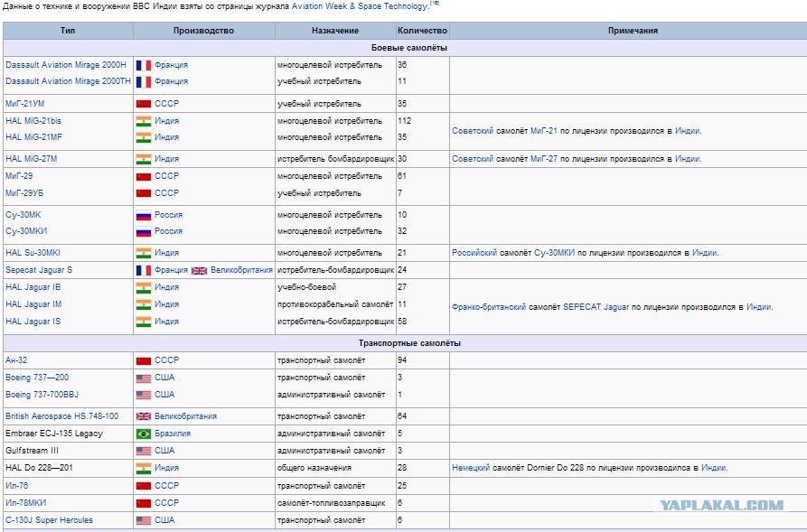Click the French flag beside Mirage 2000H
Image resolution: width=807 pixels, height=532 pixels.
point(144,65)
